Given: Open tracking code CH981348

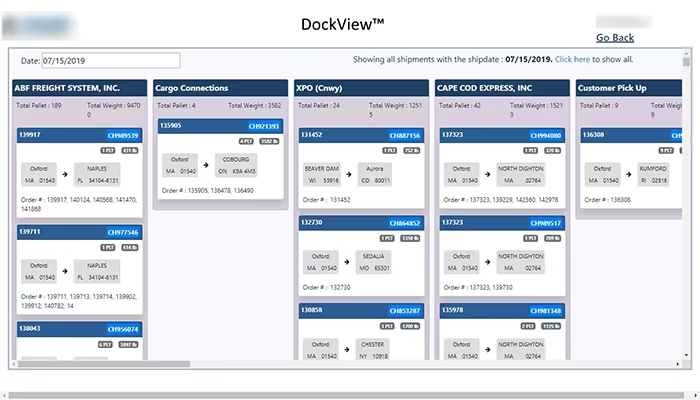Looking at the screenshot, I should [546, 311].
